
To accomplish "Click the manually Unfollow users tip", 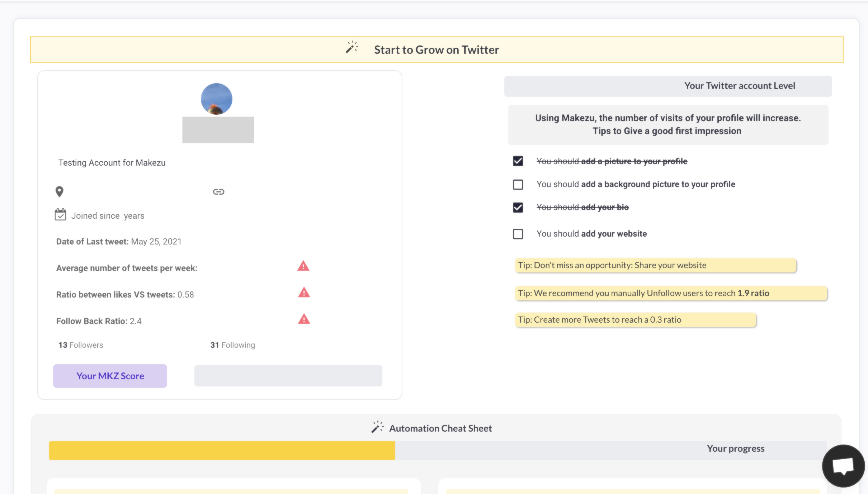I will (671, 294).
